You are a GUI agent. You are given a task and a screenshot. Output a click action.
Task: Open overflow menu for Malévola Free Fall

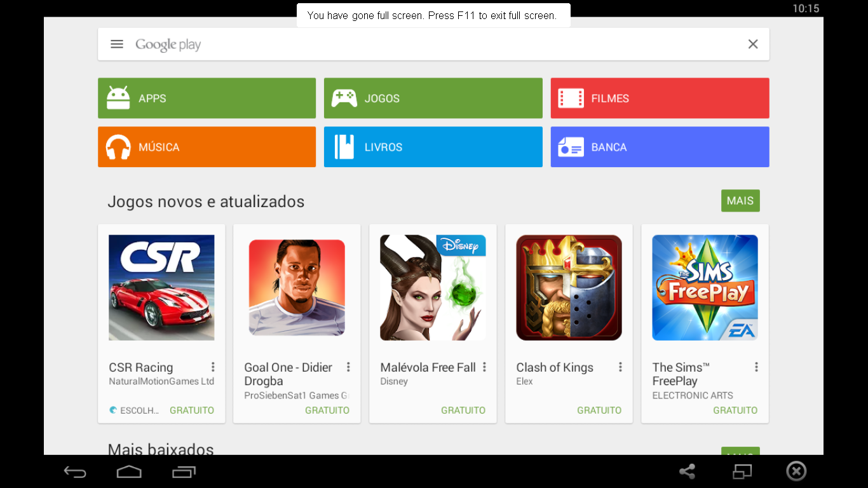[x=484, y=367]
